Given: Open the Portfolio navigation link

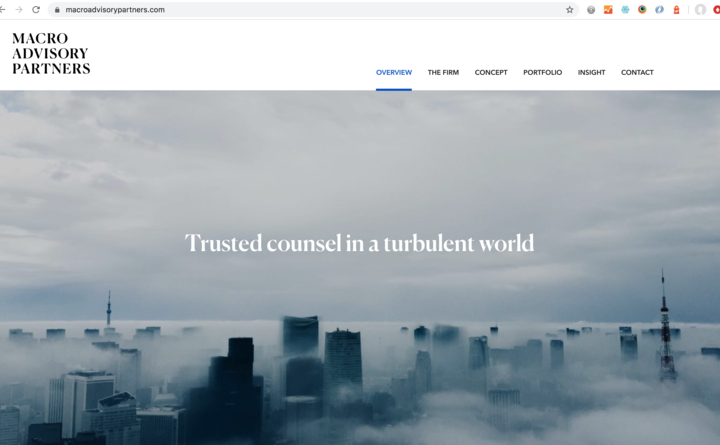Looking at the screenshot, I should [542, 72].
